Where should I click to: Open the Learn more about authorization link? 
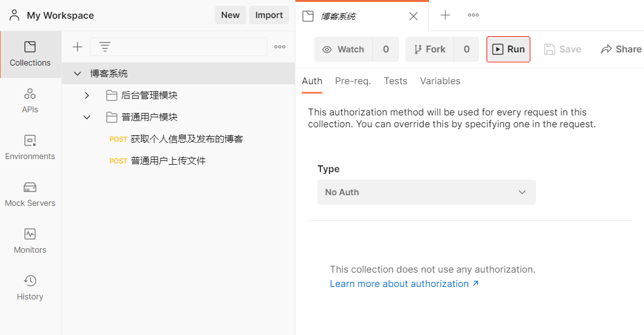pyautogui.click(x=404, y=284)
